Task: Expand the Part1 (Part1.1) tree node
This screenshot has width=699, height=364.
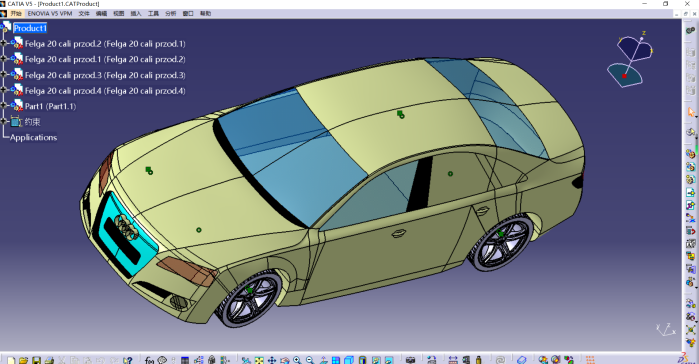Action: 4,106
